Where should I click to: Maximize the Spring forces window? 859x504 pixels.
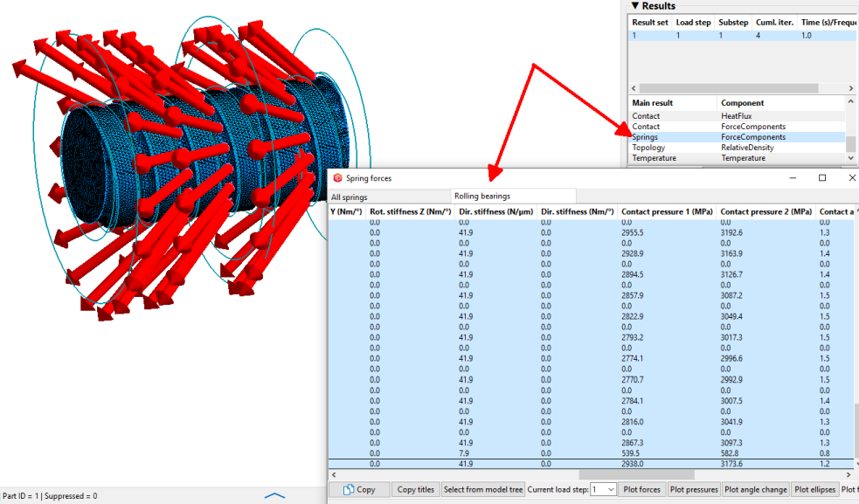tap(821, 177)
